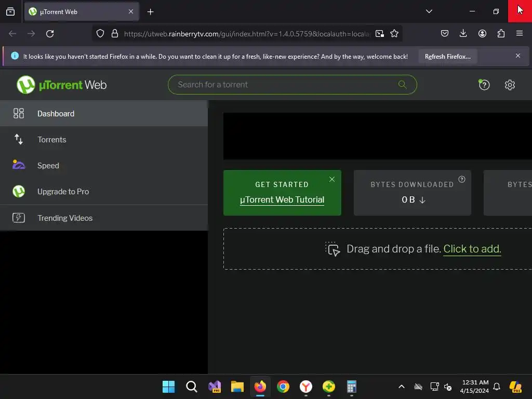Open the µTorrent Web Tutorial link

tap(282, 200)
